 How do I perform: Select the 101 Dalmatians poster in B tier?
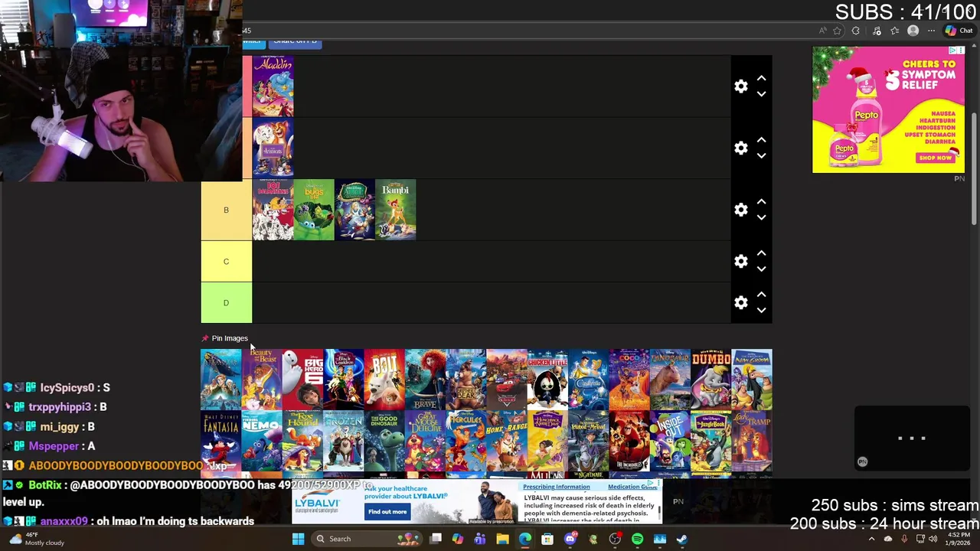tap(273, 210)
